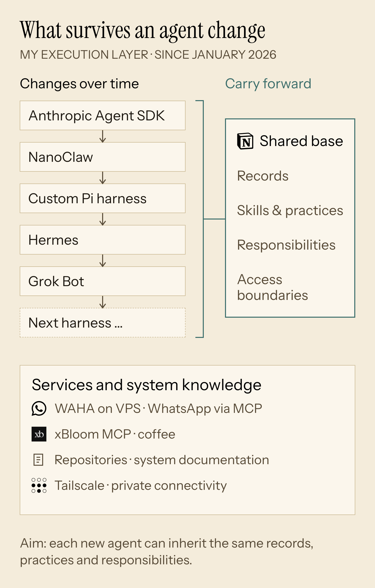Select the NanoClaw box
Screen dimensions: 375x588
pos(103,157)
